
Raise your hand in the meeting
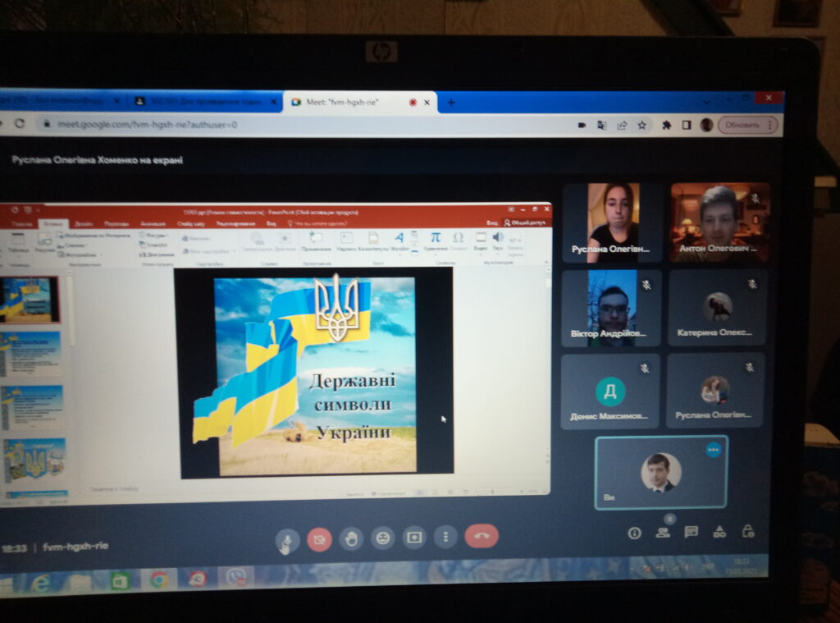tap(351, 538)
